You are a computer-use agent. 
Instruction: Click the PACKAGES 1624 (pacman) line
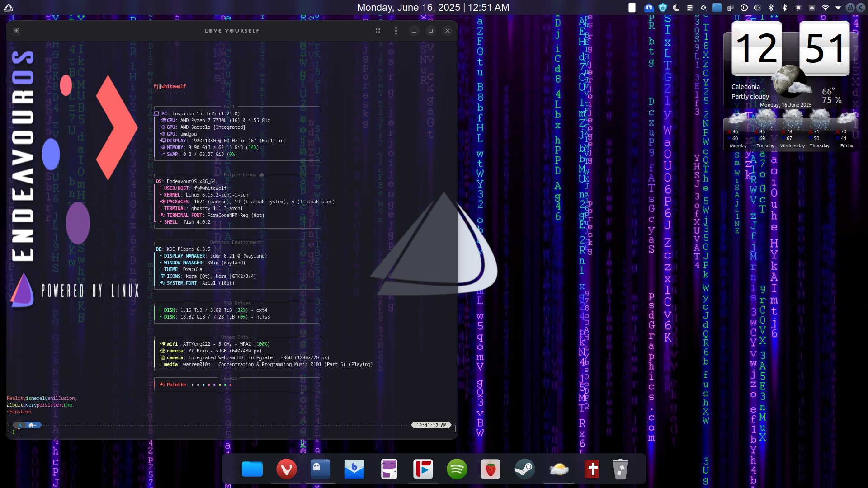click(x=248, y=202)
